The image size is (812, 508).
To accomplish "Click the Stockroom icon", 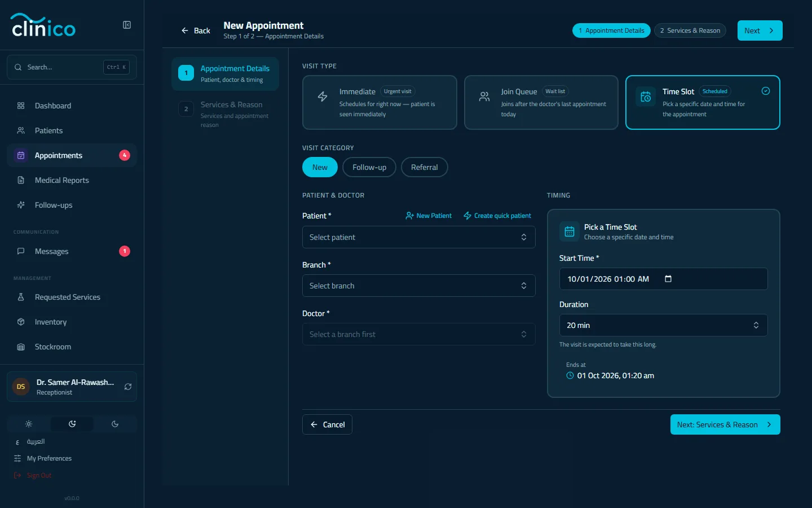I will tap(21, 347).
